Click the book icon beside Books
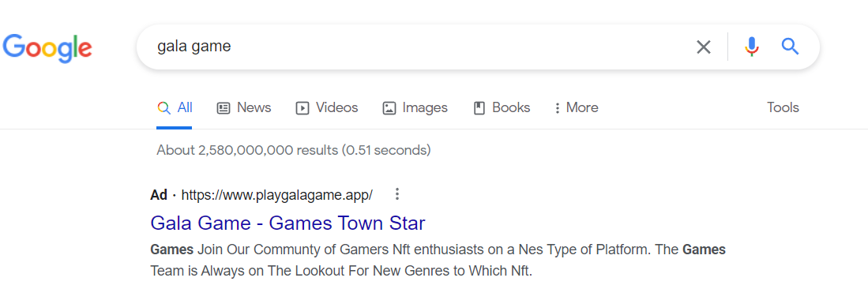The image size is (868, 289). pyautogui.click(x=479, y=108)
